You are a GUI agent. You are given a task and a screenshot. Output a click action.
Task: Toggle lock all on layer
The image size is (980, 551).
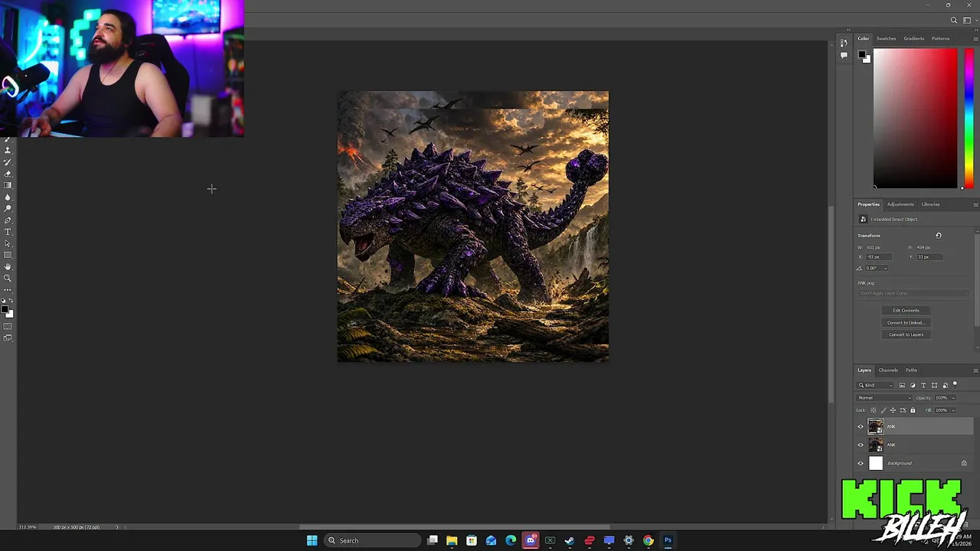tap(913, 410)
